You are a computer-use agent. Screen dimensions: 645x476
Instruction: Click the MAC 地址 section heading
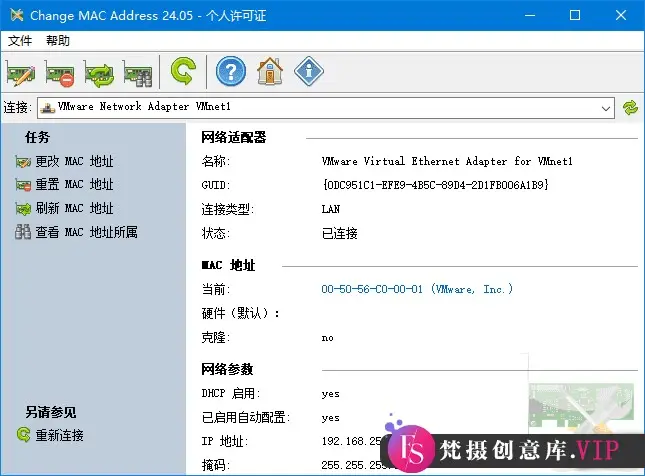pyautogui.click(x=228, y=265)
